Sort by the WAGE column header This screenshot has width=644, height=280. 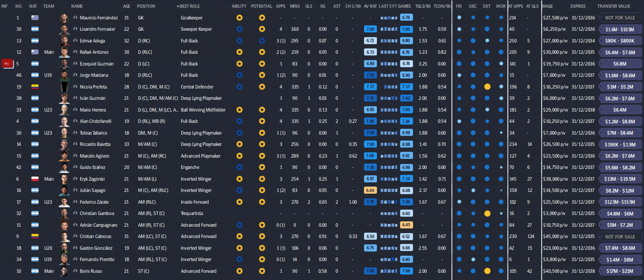tap(548, 6)
